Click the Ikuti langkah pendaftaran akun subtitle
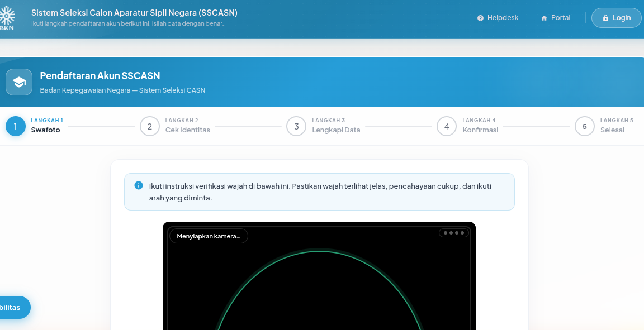Image resolution: width=644 pixels, height=330 pixels. coord(127,23)
